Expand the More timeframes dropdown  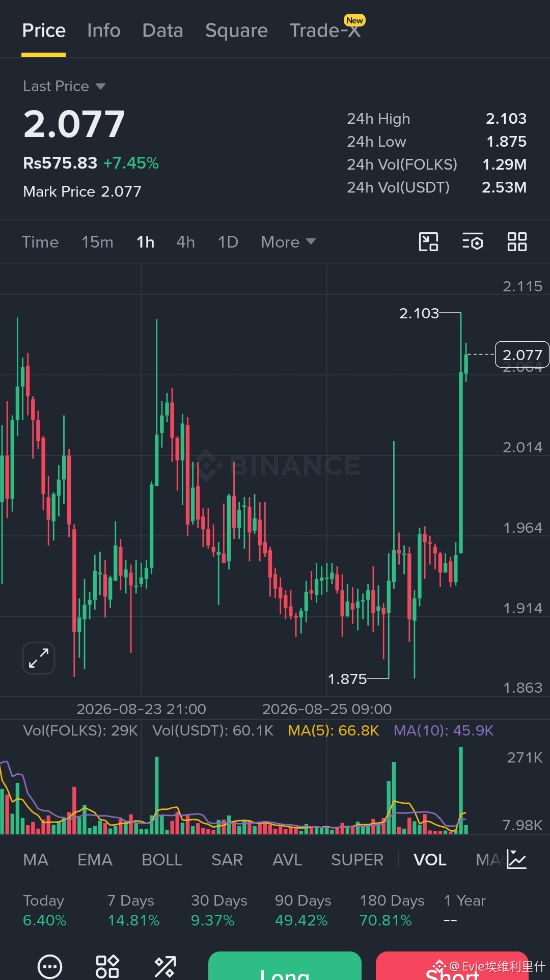[288, 242]
